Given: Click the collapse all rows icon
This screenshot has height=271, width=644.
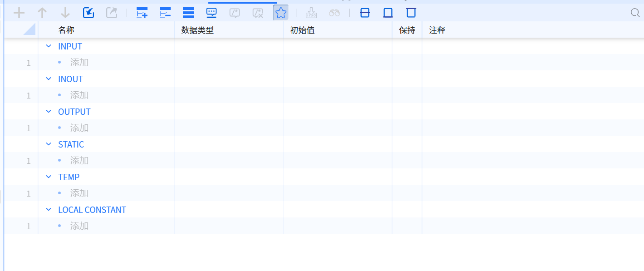Looking at the screenshot, I should coord(165,13).
